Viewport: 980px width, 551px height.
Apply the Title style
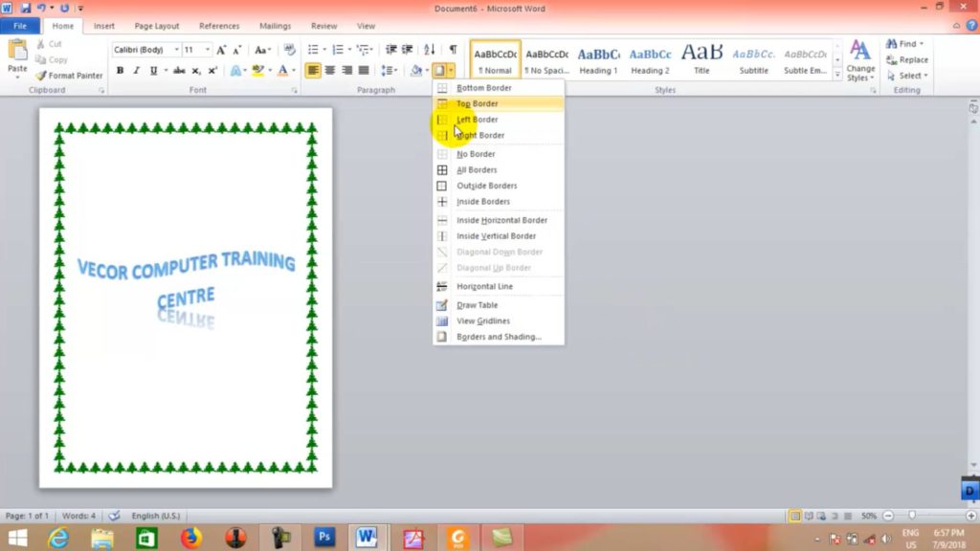coord(702,60)
